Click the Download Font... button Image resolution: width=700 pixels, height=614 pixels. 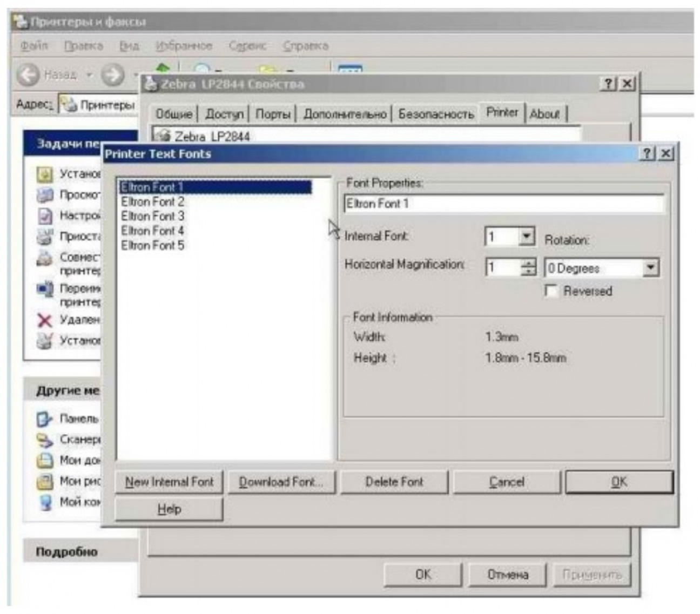tap(281, 482)
